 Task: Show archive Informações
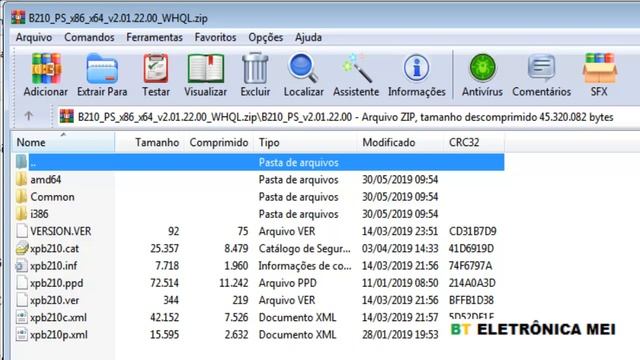pyautogui.click(x=416, y=68)
